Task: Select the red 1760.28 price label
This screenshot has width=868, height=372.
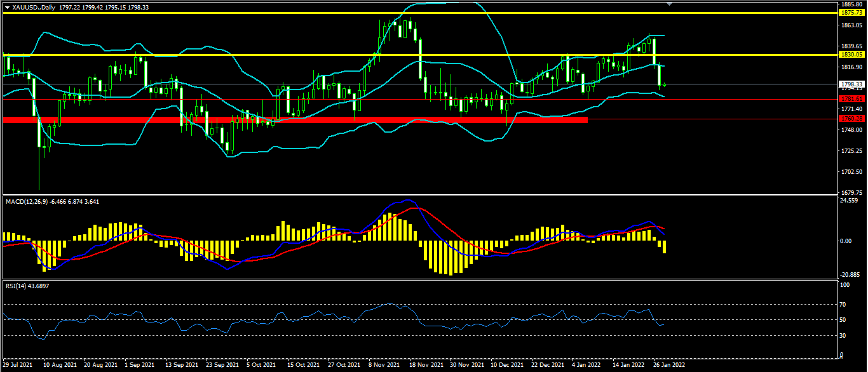Action: 851,119
